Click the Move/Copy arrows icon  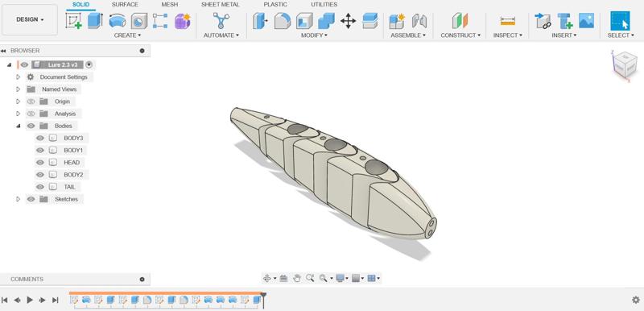click(348, 20)
